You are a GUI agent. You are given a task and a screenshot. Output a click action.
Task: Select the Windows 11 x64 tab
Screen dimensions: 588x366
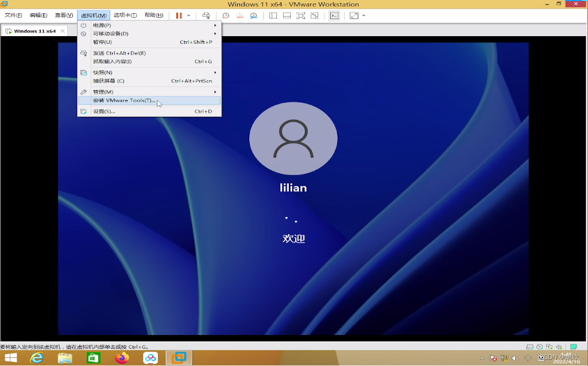tap(34, 31)
